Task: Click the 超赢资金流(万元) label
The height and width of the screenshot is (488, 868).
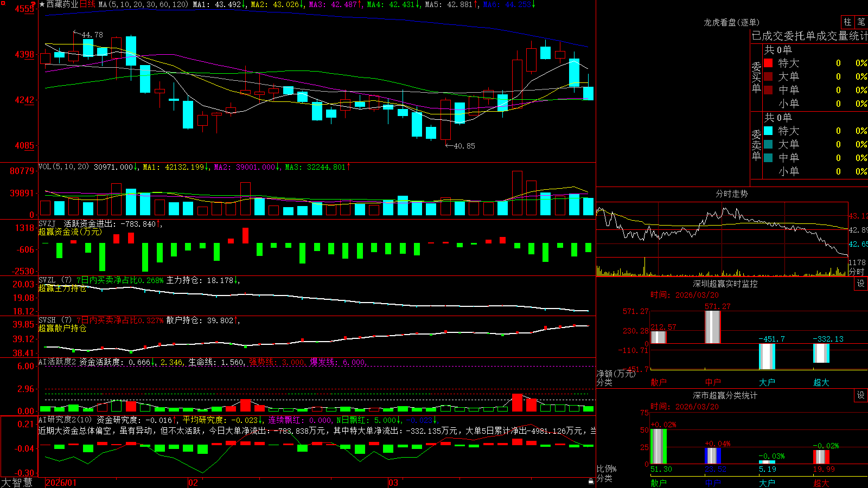Action: [x=70, y=232]
